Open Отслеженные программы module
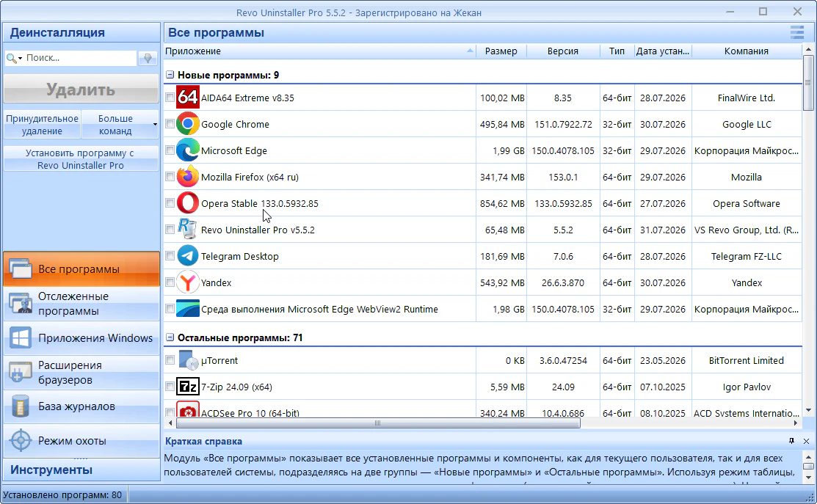This screenshot has width=817, height=504. [x=81, y=304]
